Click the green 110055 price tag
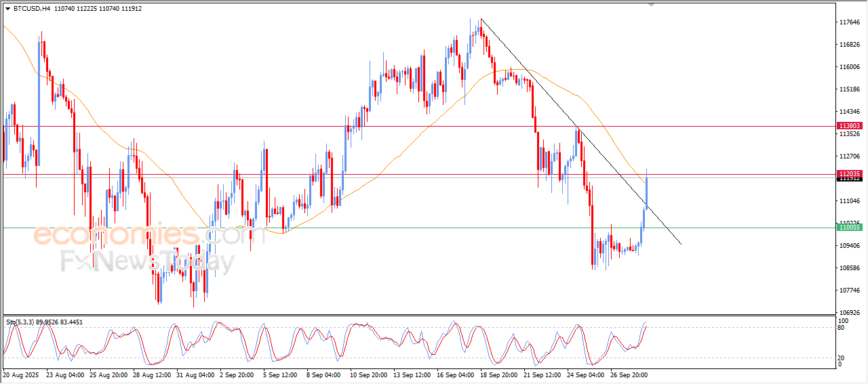868x384 pixels. pyautogui.click(x=850, y=228)
